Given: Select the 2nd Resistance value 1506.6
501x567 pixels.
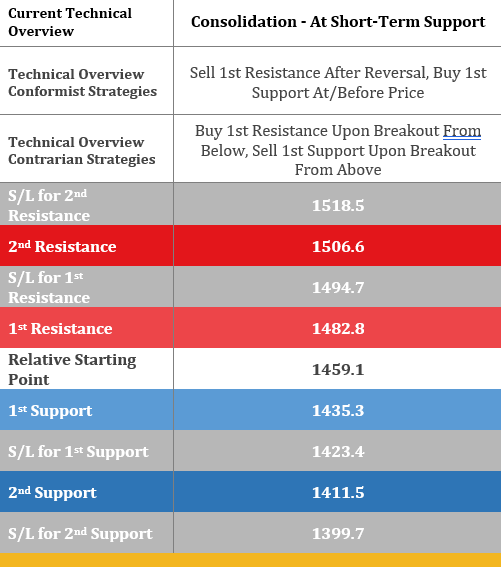Looking at the screenshot, I should [x=338, y=247].
